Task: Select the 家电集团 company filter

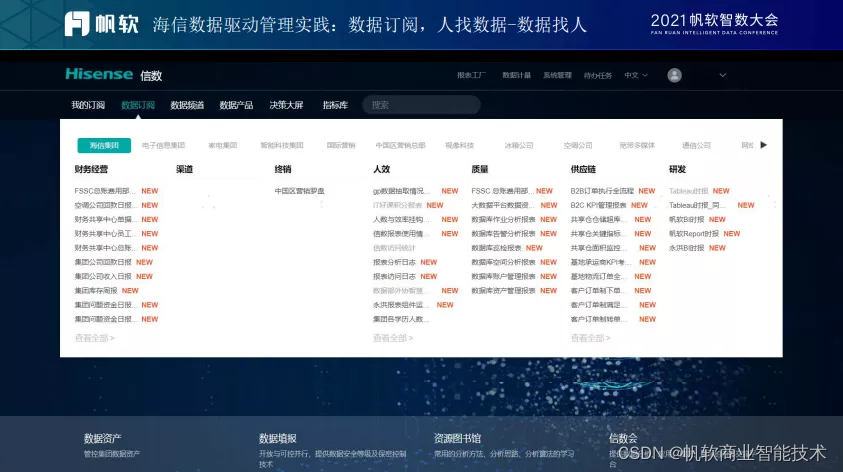Action: (223, 145)
